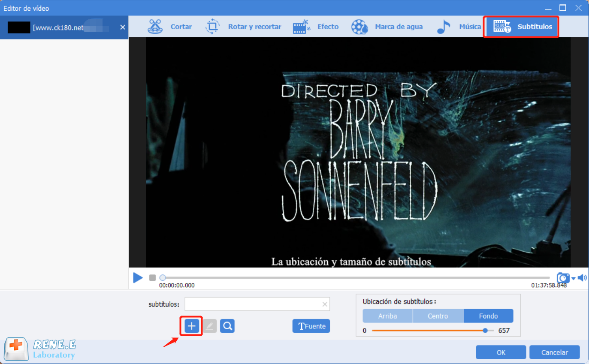
Task: Open the snapshot dropdown arrow
Action: pos(574,279)
